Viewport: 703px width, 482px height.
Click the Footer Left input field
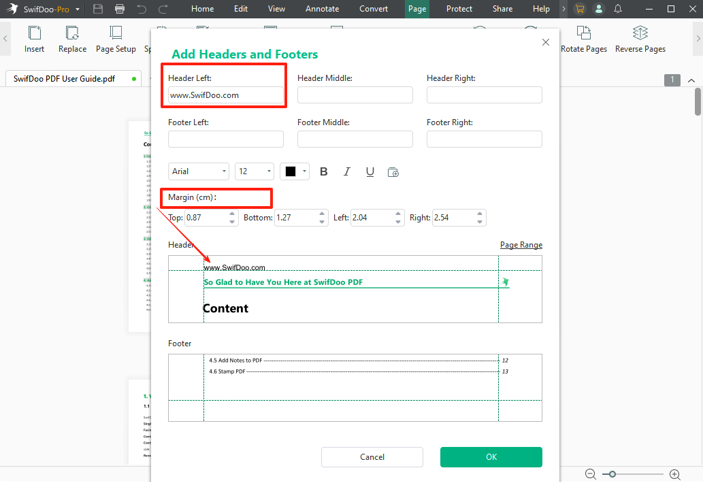point(226,139)
